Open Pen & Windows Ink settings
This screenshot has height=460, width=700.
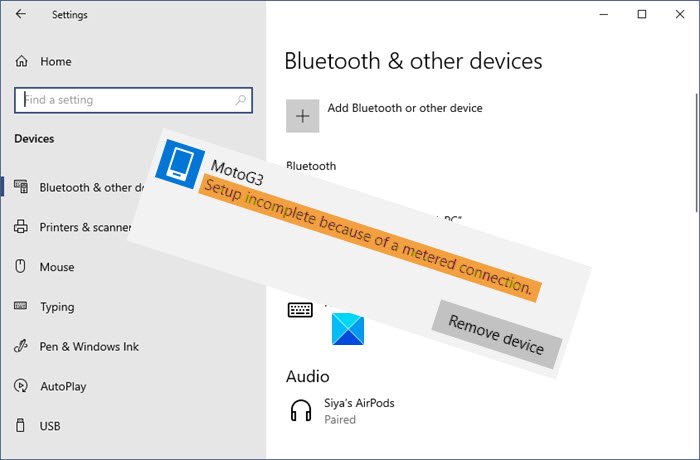pyautogui.click(x=76, y=347)
